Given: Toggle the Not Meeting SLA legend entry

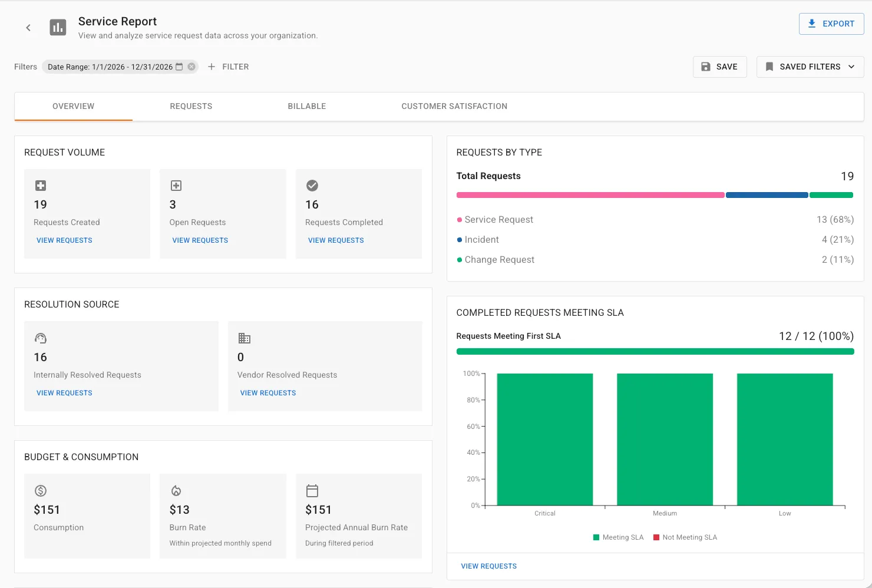Looking at the screenshot, I should (685, 537).
